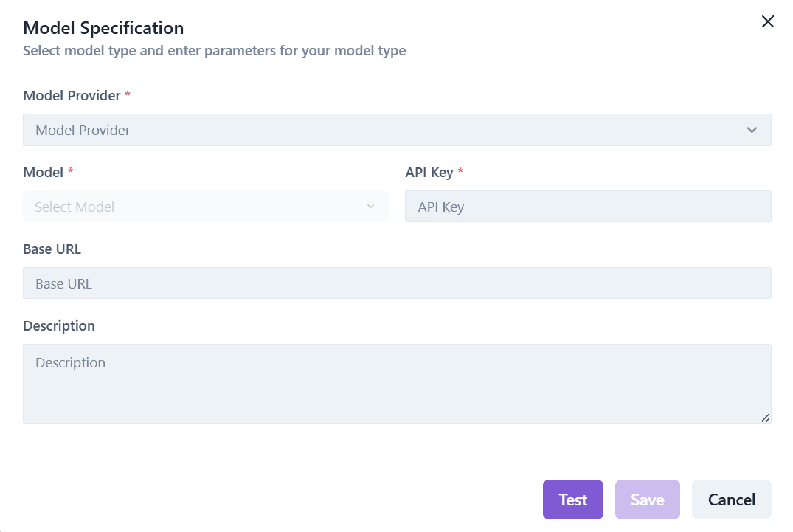Viewport: 793px width, 532px height.
Task: Click the API Key field label
Action: click(429, 172)
